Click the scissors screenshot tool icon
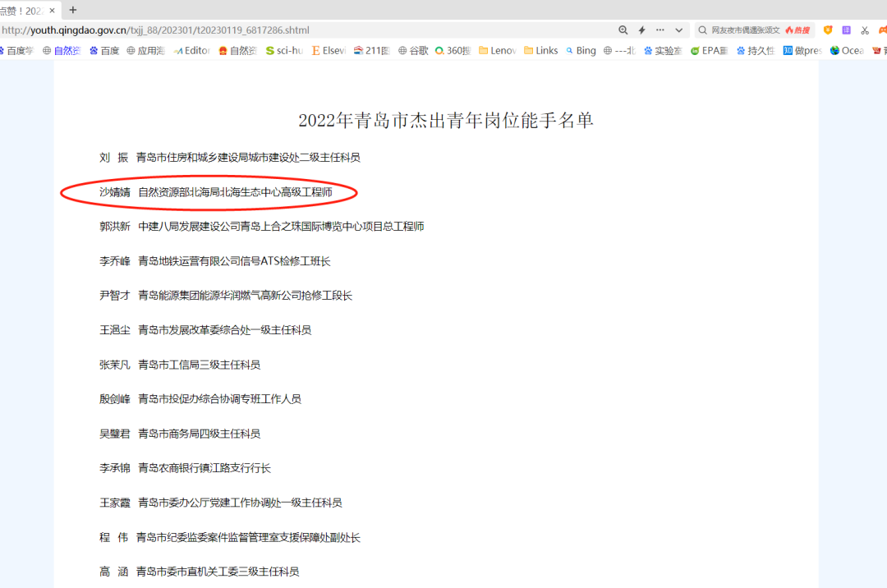Image resolution: width=887 pixels, height=588 pixels. (x=865, y=30)
